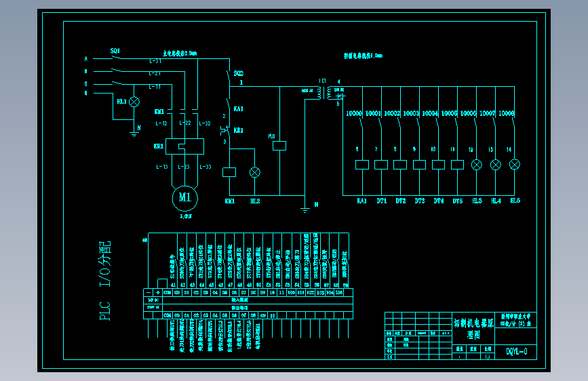Click the 10000 contact label
Viewport: 588px width, 381px height.
[x=353, y=113]
